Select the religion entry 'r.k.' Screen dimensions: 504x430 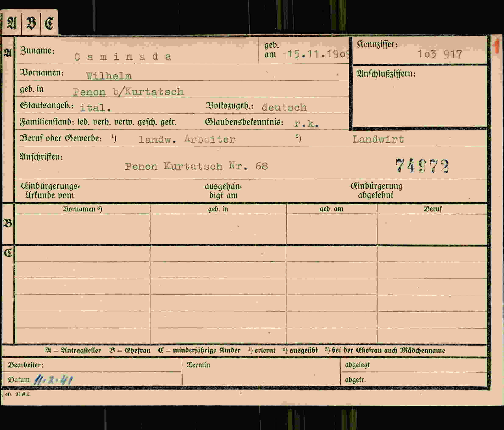[x=306, y=124]
